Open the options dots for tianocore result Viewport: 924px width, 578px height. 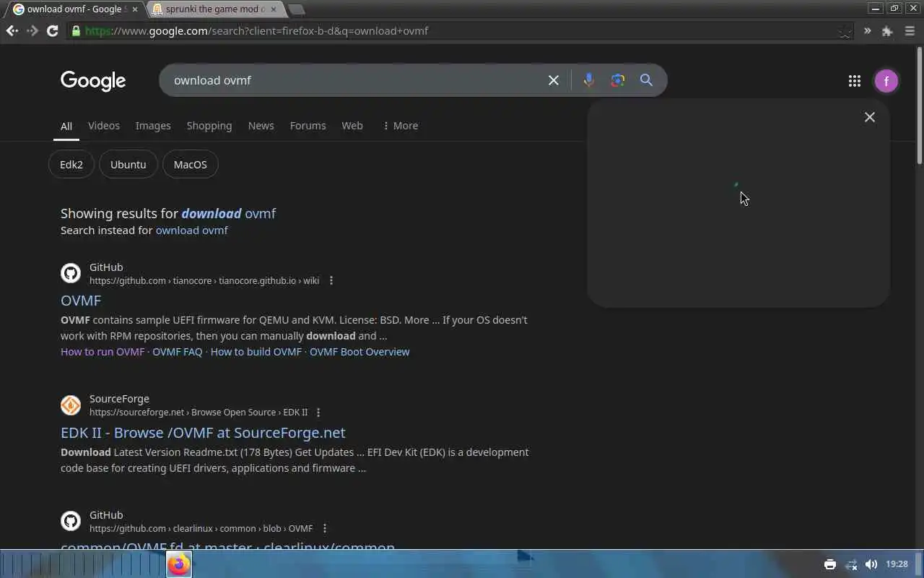coord(331,280)
